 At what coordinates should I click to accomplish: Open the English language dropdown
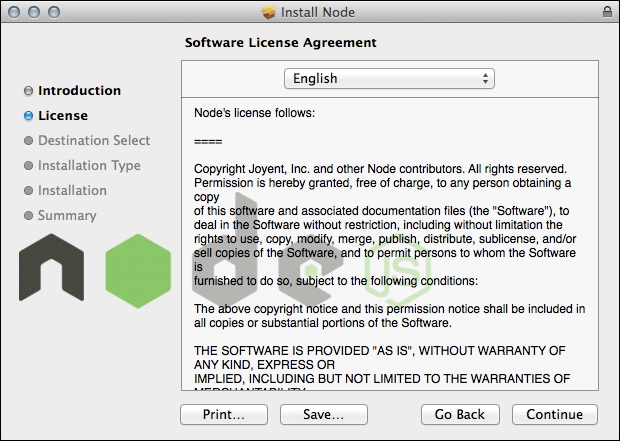[x=389, y=78]
